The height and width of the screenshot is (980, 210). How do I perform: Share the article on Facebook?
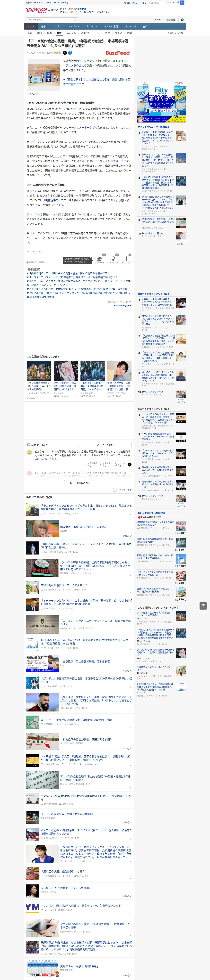70,53
